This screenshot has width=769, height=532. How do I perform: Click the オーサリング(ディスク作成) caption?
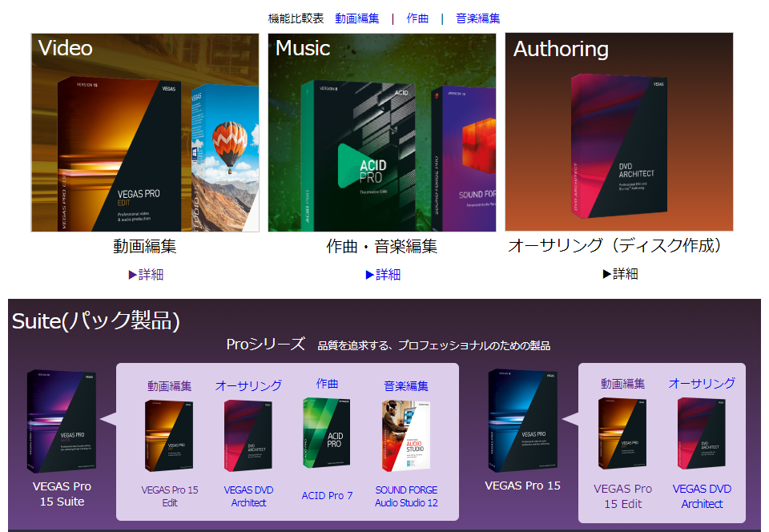click(615, 245)
